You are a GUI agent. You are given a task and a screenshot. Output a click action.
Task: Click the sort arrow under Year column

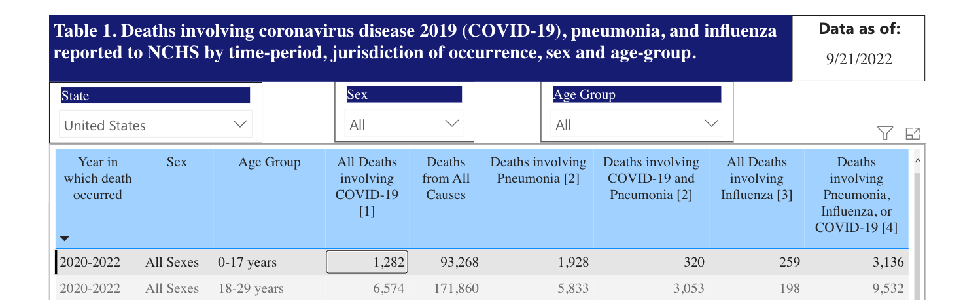tap(64, 239)
